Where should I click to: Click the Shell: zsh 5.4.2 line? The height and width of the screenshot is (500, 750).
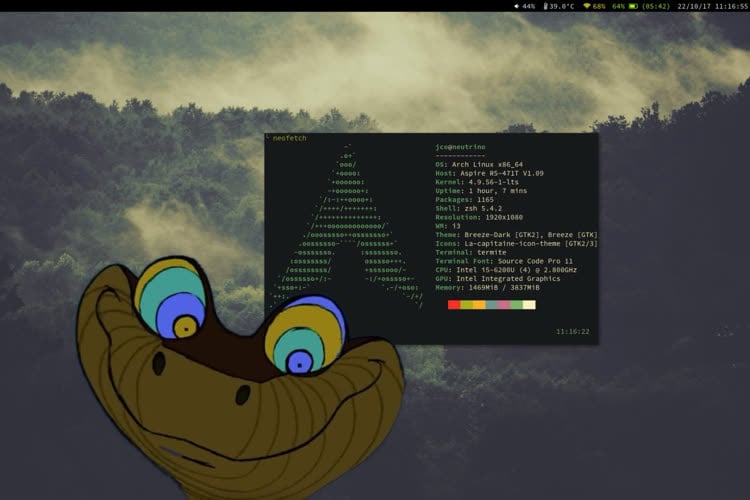click(x=468, y=208)
